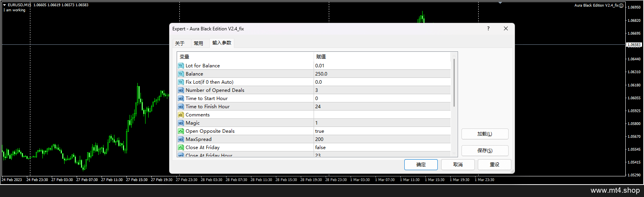Click the Time to Start Hour label
The height and width of the screenshot is (197, 644).
tap(207, 98)
